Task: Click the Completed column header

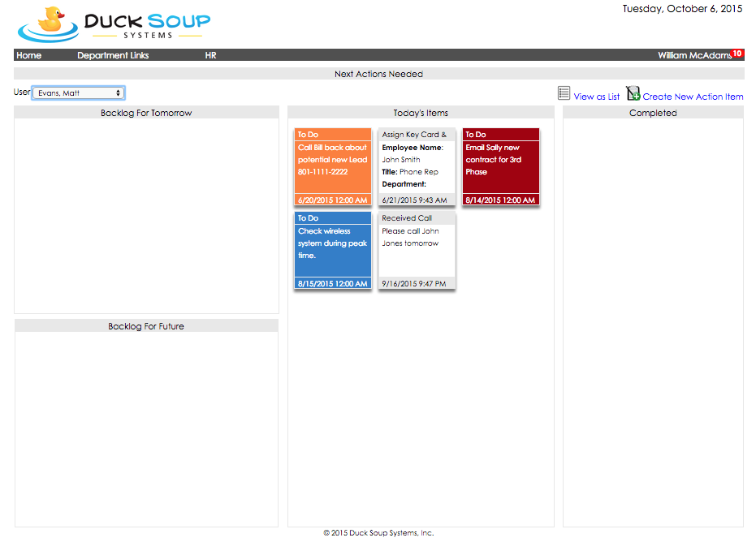Action: pos(653,113)
